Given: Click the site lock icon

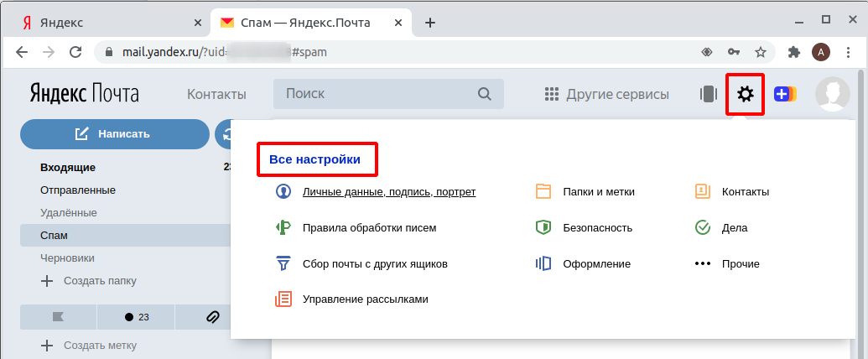Looking at the screenshot, I should click(109, 52).
